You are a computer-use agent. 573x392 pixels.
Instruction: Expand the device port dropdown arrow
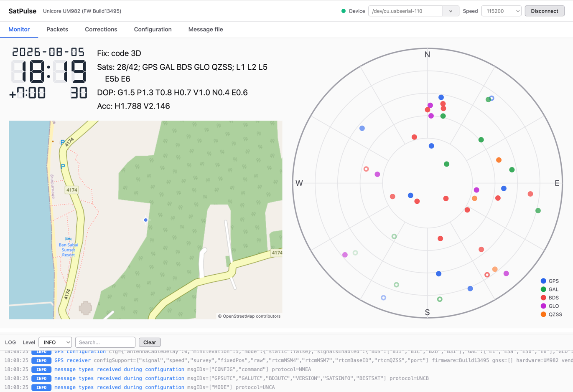pyautogui.click(x=451, y=11)
